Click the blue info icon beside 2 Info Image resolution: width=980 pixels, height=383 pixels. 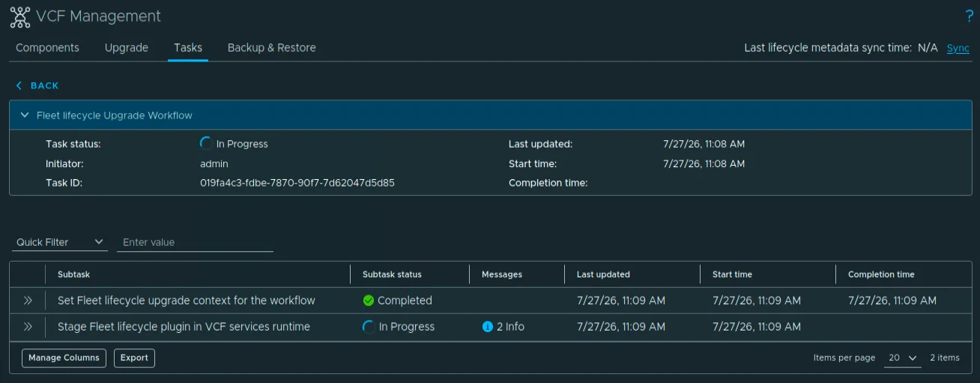[488, 327]
